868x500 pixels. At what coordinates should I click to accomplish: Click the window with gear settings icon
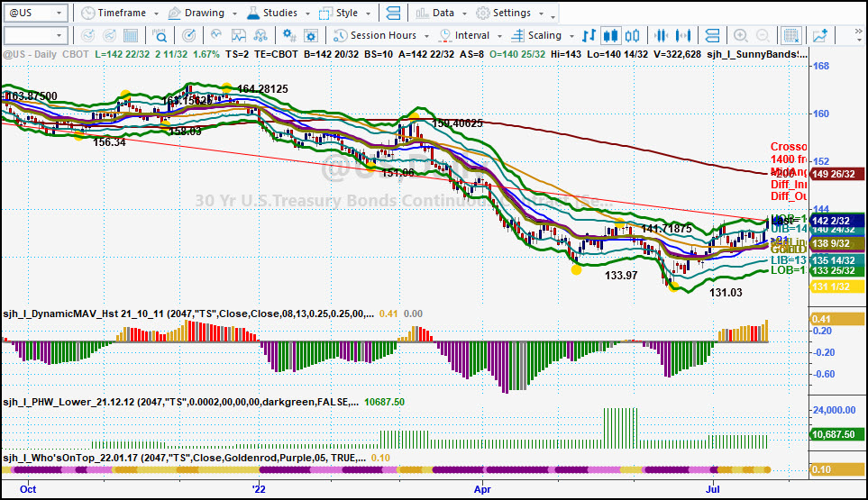[311, 35]
